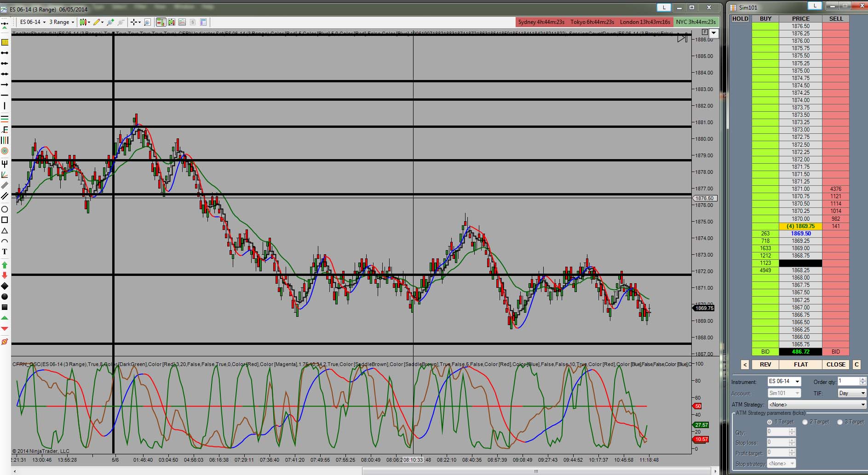The height and width of the screenshot is (475, 868).
Task: Click the 1876.50 price marker on the chart axis
Action: pyautogui.click(x=705, y=198)
